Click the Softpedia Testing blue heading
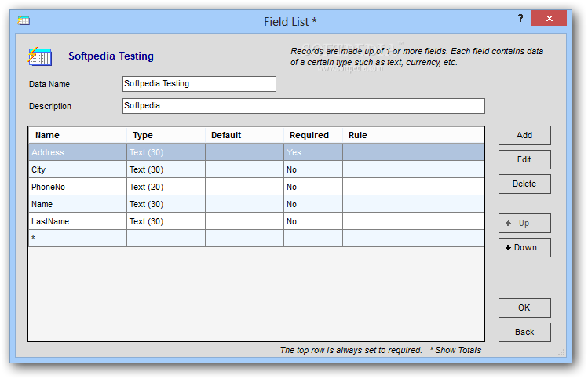Image resolution: width=588 pixels, height=379 pixels. [x=111, y=56]
